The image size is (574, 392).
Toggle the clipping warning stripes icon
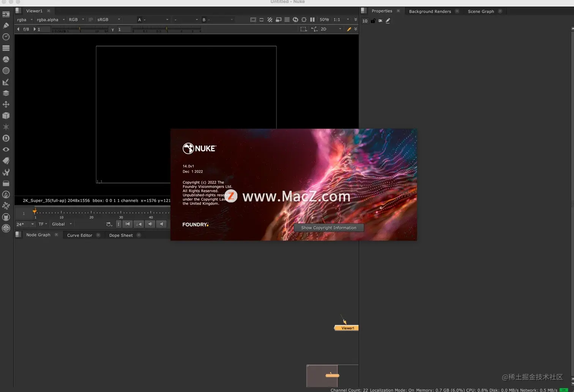[270, 20]
